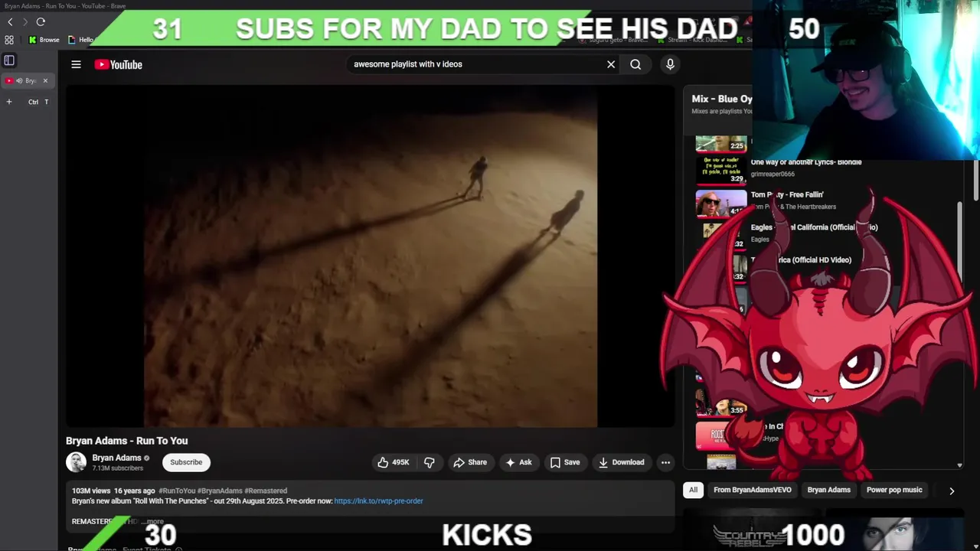Open the 'Hello' bookmark
This screenshot has width=980, height=551.
point(81,40)
